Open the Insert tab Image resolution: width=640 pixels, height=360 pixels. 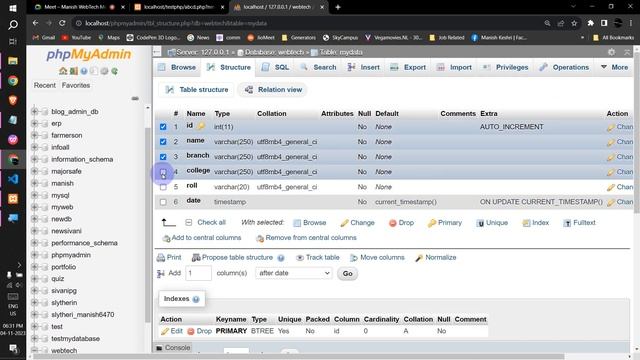(x=364, y=67)
